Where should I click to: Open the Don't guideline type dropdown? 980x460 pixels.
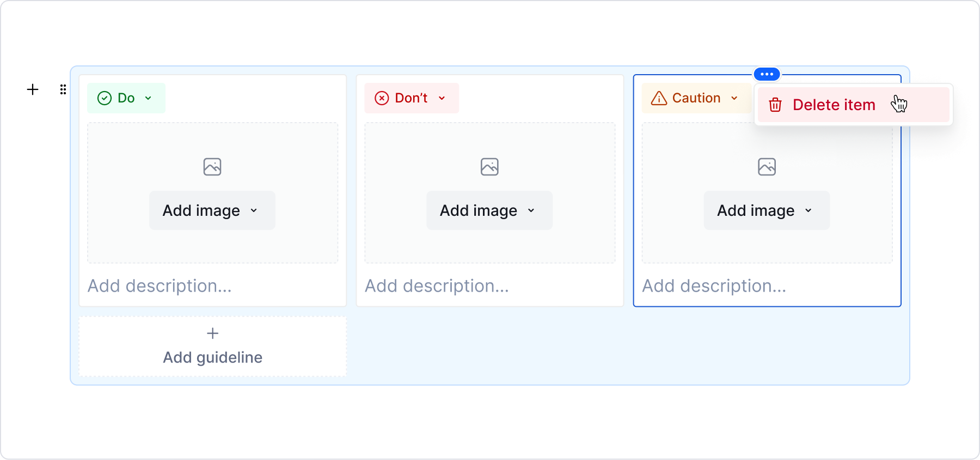(412, 98)
